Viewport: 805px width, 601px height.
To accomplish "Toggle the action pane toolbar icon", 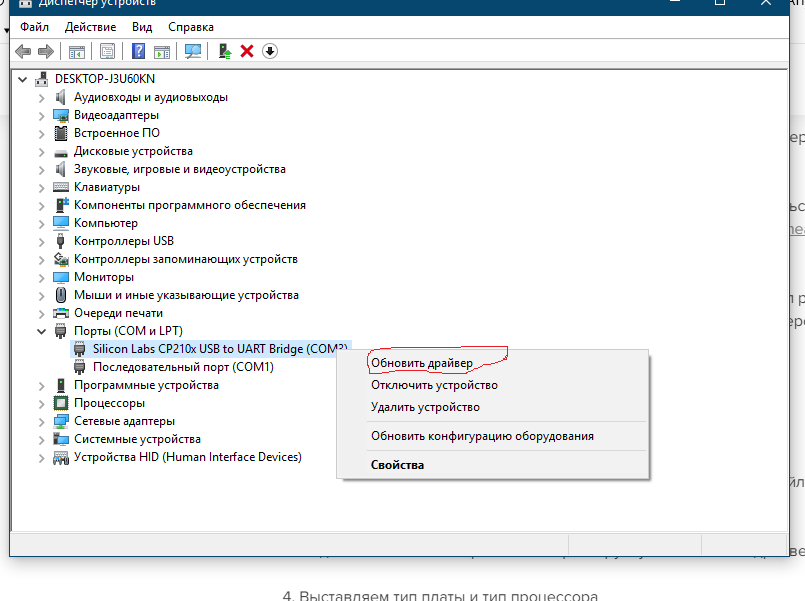I will [x=162, y=51].
